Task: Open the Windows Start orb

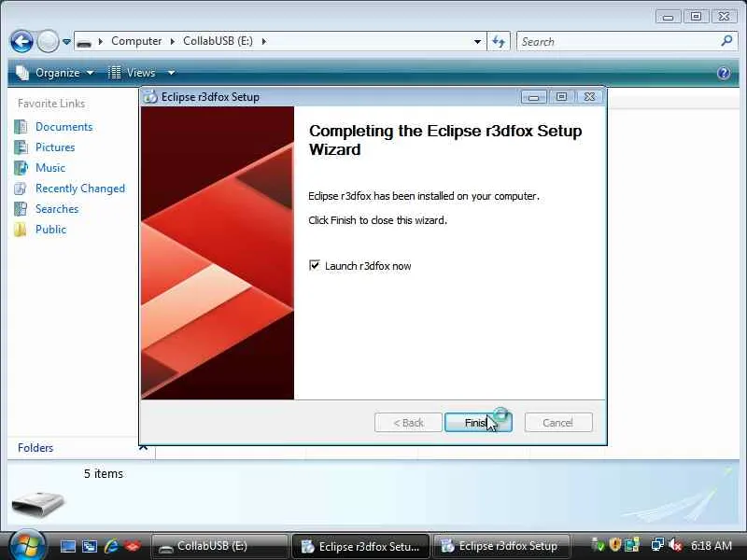Action: tap(27, 545)
